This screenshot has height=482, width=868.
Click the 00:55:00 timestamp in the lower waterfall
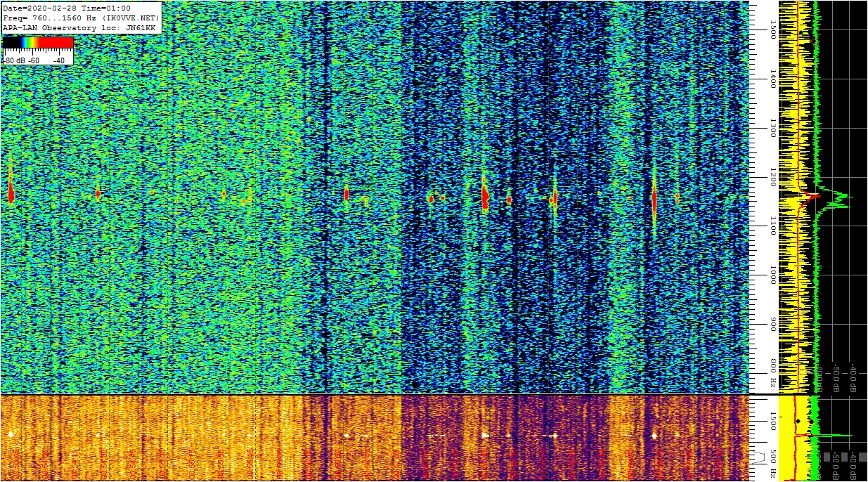point(162,463)
